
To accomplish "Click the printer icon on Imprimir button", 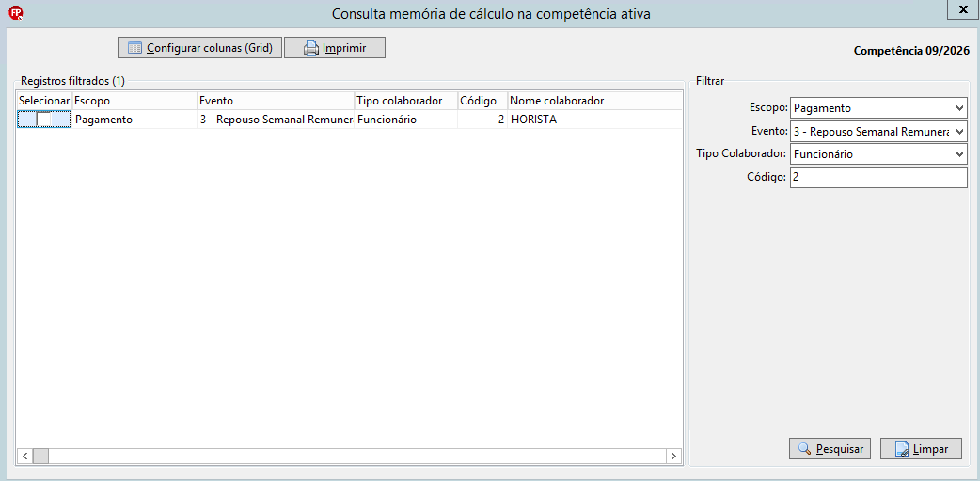I will click(311, 48).
